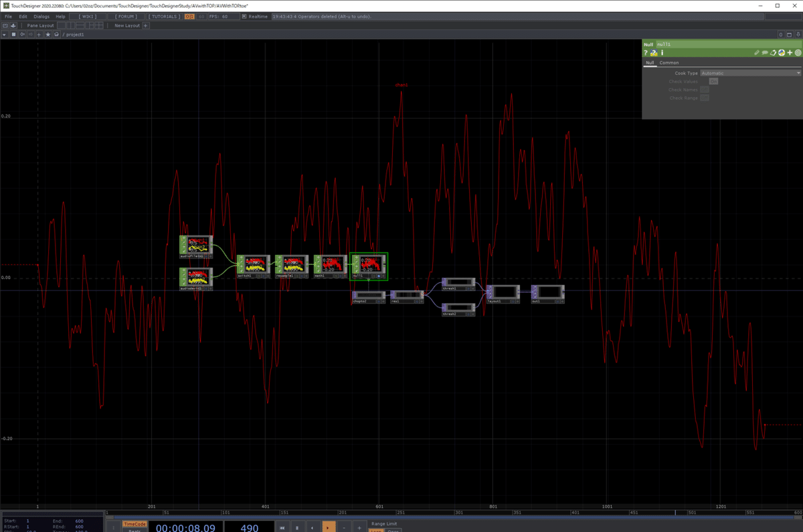The image size is (803, 532).
Task: Click the target viewer circle icon
Action: click(798, 52)
